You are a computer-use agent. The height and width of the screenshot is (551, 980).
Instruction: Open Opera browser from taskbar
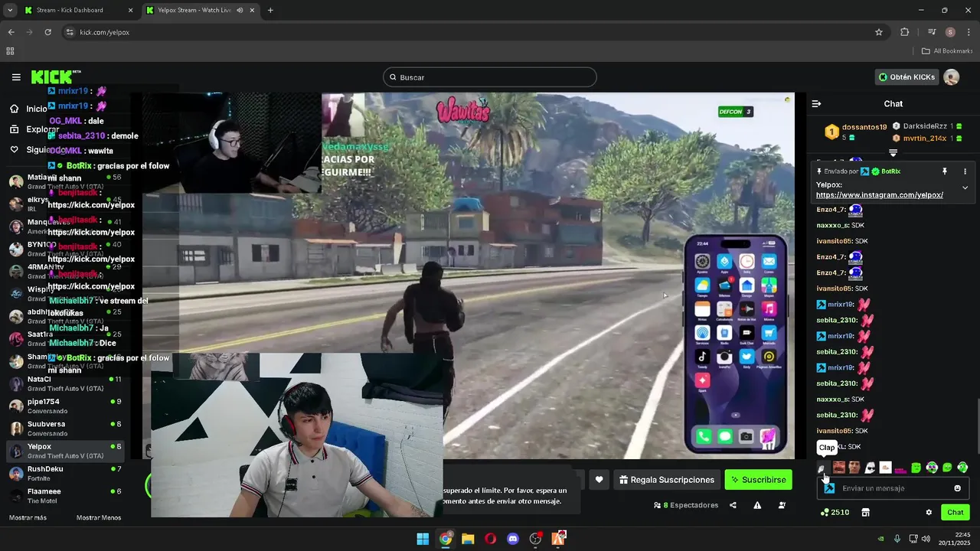point(490,539)
